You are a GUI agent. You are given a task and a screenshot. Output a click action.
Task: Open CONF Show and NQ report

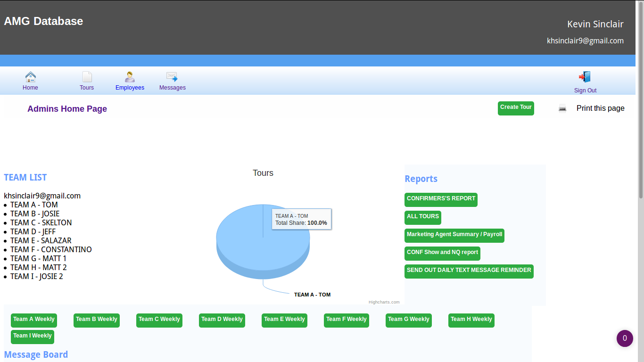click(442, 253)
